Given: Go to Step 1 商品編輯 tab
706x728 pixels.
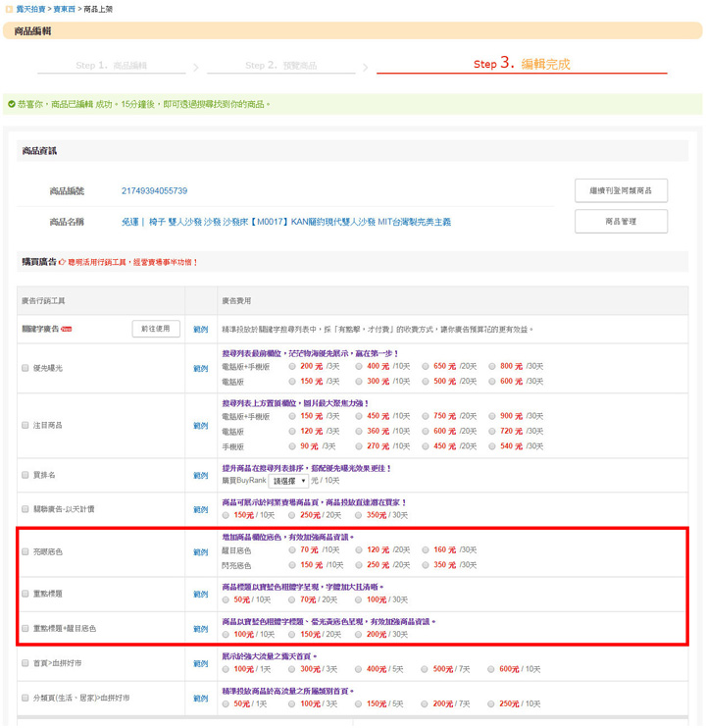Looking at the screenshot, I should (x=111, y=66).
